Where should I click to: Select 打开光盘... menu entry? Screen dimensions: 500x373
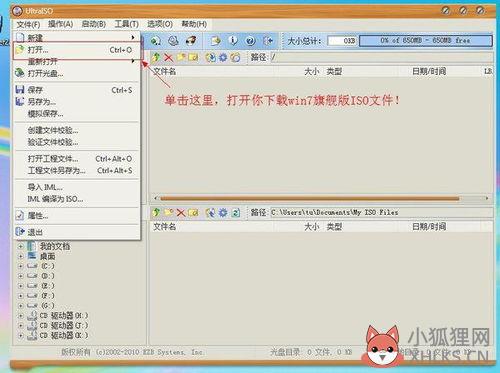tap(77, 73)
